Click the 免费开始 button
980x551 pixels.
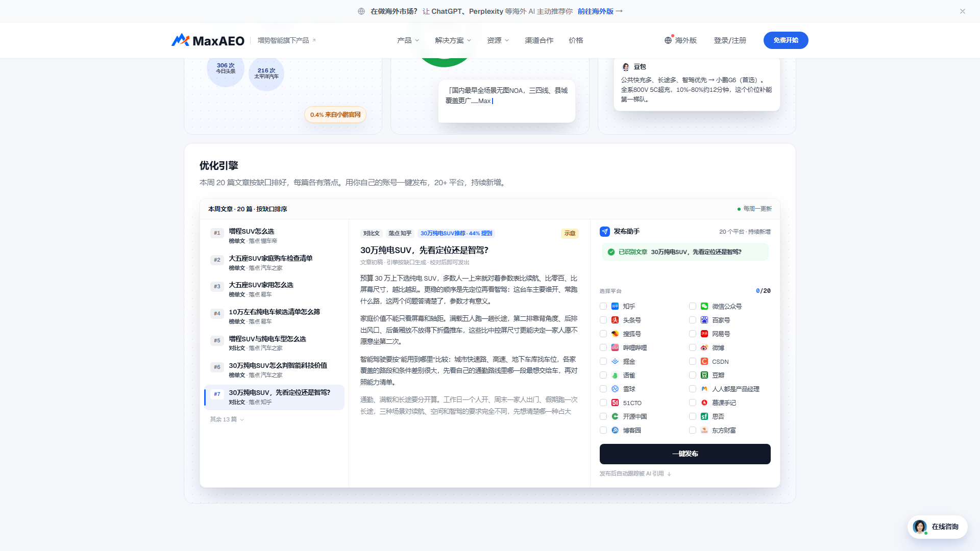click(x=786, y=40)
